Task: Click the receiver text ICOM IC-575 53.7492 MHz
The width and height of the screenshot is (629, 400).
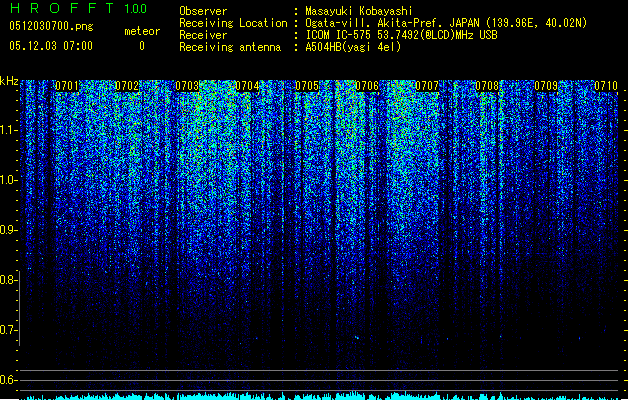Action: [x=401, y=35]
